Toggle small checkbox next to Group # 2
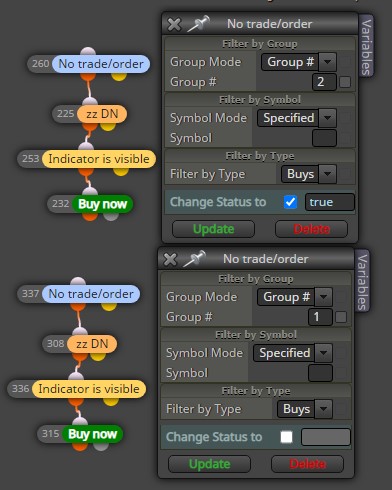The image size is (392, 490). (x=345, y=82)
